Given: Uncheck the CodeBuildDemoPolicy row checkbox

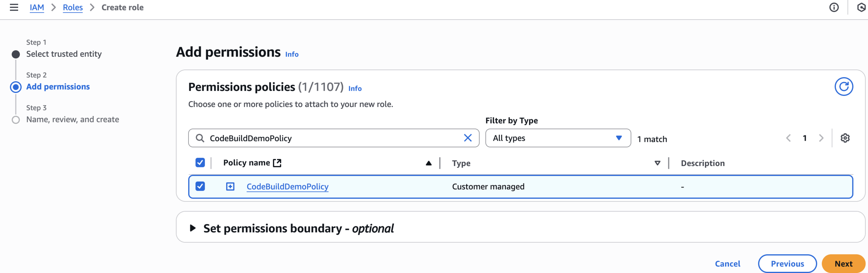Looking at the screenshot, I should point(200,186).
